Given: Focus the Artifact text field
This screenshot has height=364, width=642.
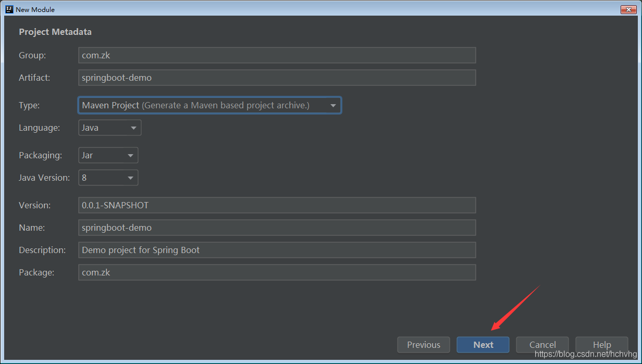Looking at the screenshot, I should 277,78.
